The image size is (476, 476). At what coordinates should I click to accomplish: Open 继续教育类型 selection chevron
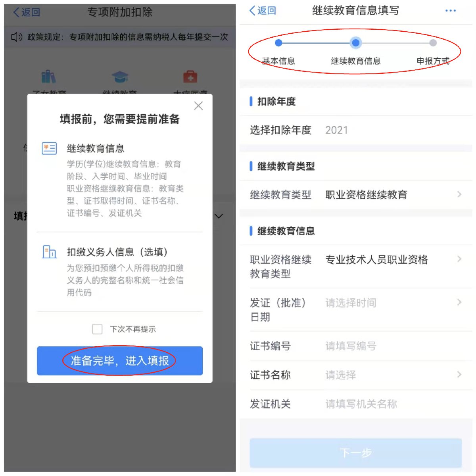click(459, 194)
